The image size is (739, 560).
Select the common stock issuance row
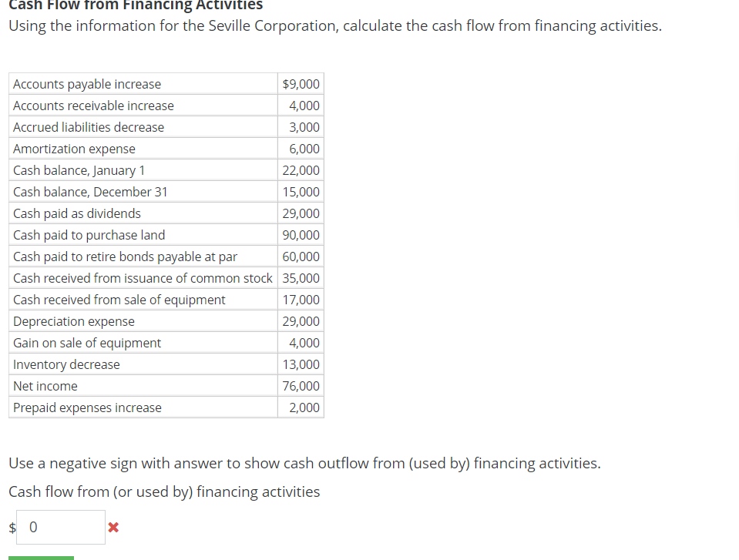(x=143, y=278)
